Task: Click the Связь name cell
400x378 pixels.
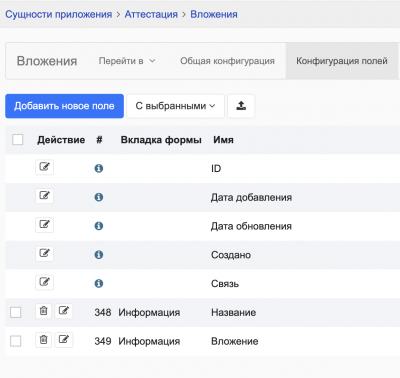Action: click(x=225, y=284)
